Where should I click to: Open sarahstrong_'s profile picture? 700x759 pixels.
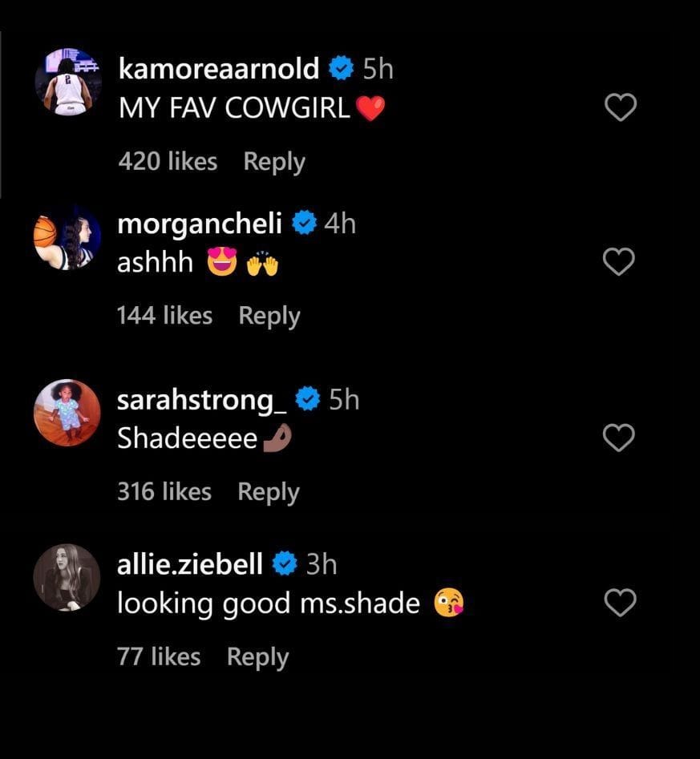click(x=67, y=413)
